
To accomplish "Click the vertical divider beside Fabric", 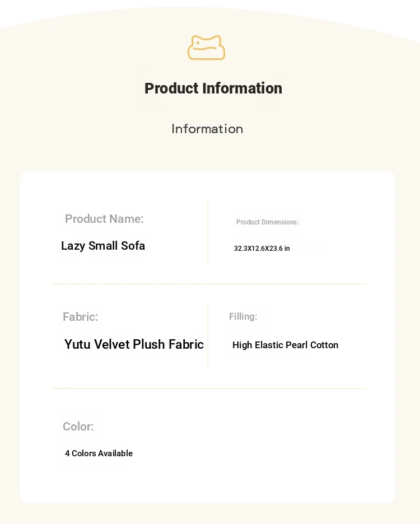I will pos(208,336).
